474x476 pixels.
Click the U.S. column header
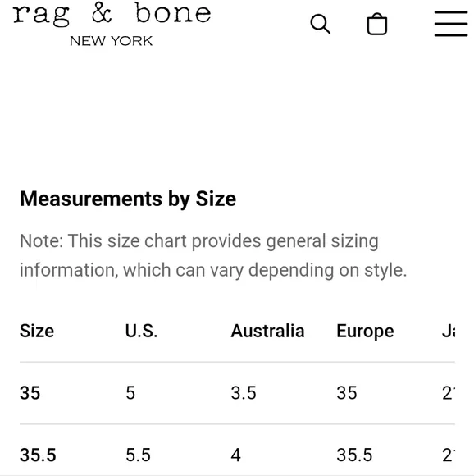142,331
